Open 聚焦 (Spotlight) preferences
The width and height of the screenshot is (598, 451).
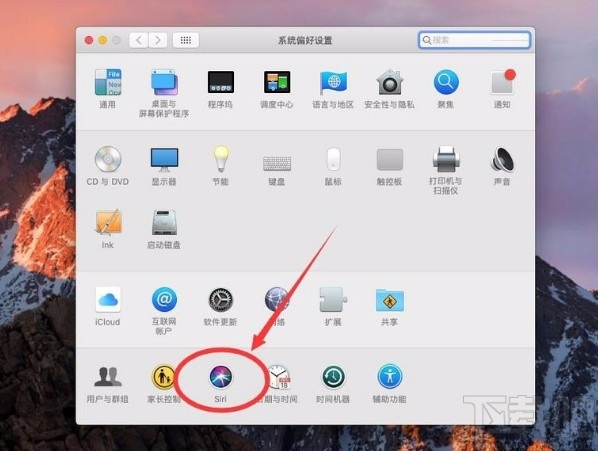click(x=446, y=82)
